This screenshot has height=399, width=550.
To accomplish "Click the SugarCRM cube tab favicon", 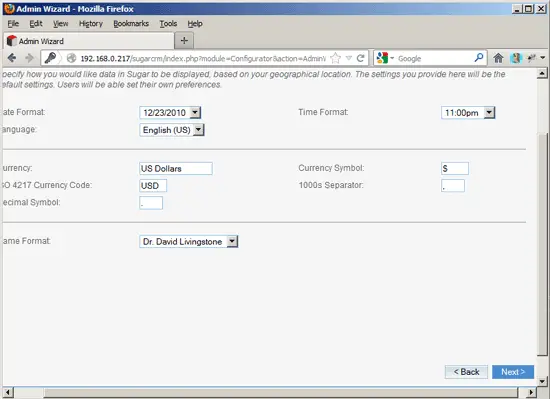I will point(12,41).
